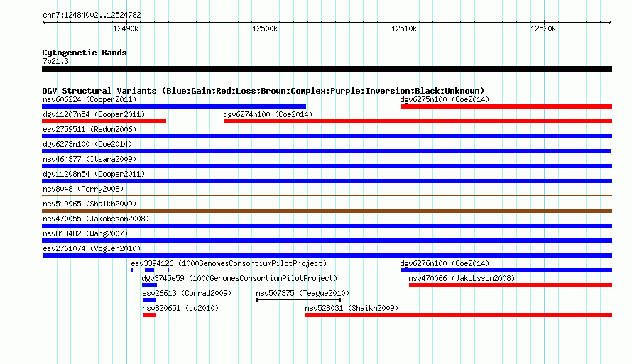Screen dimensions: 632x364
Task: Click the dgv11208n54 (Cooper2011) label
Action: (x=94, y=174)
